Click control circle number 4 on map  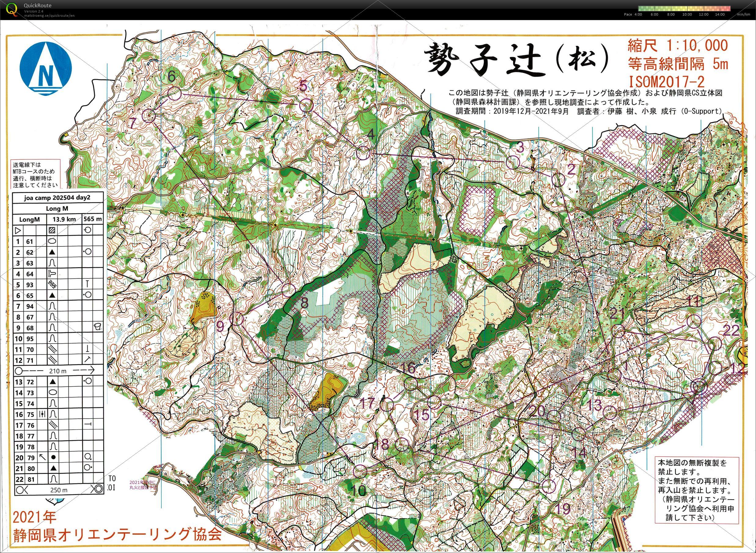(363, 154)
